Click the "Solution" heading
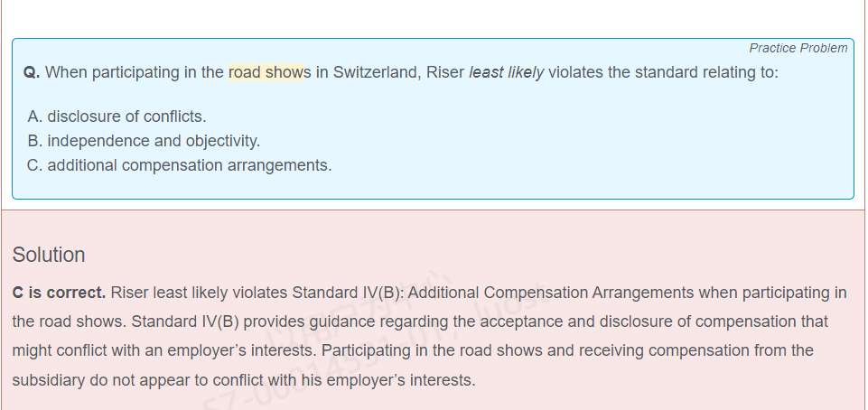Viewport: 868px width, 410px height. [49, 255]
